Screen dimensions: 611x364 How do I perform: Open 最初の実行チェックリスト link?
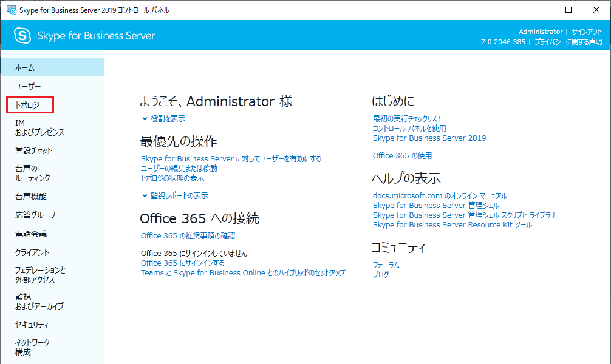(408, 119)
